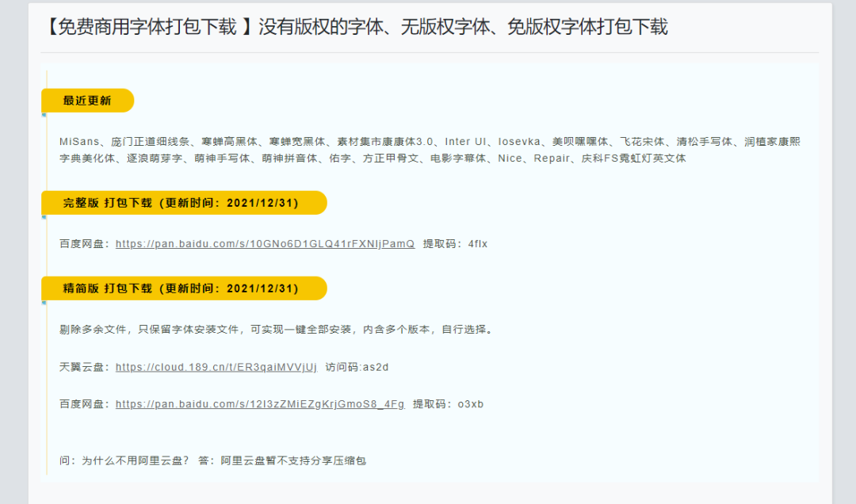The width and height of the screenshot is (856, 504).
Task: Click the 天翼云盘 label text
Action: click(x=82, y=367)
